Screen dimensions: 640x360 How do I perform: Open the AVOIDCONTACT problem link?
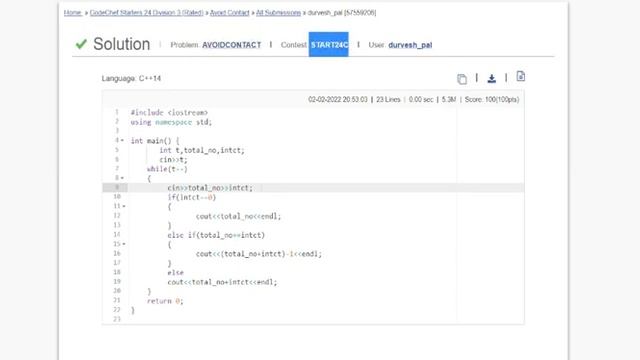click(231, 45)
